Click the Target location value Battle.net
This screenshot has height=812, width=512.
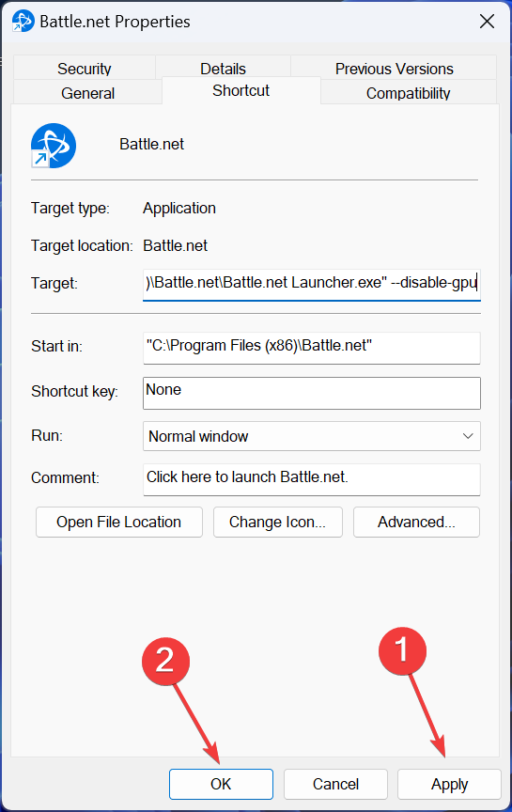point(175,245)
